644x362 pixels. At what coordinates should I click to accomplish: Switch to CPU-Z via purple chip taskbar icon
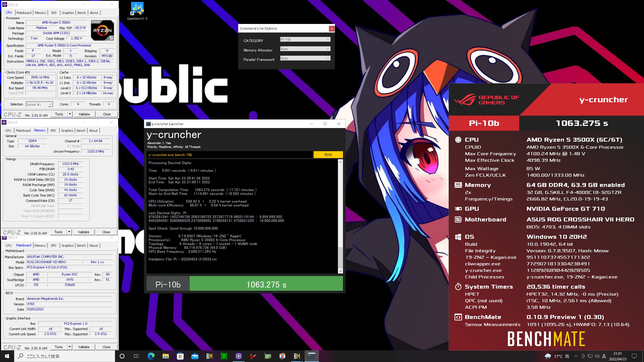[238, 356]
